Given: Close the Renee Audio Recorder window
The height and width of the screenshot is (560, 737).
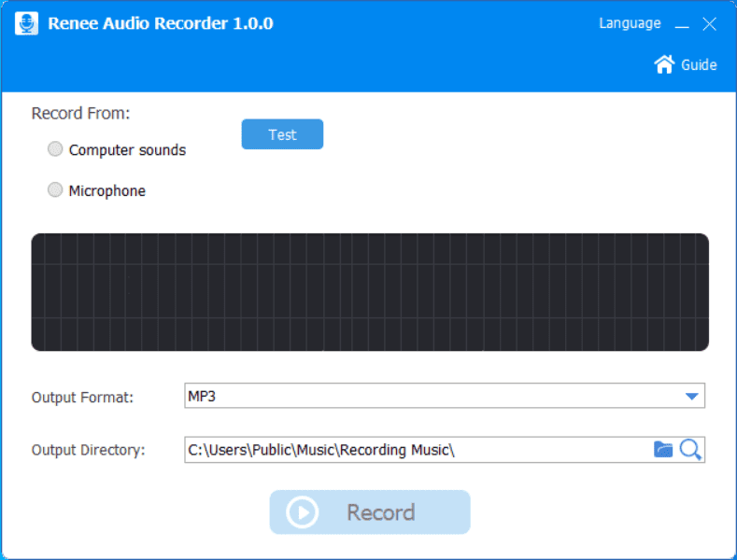Looking at the screenshot, I should point(709,24).
